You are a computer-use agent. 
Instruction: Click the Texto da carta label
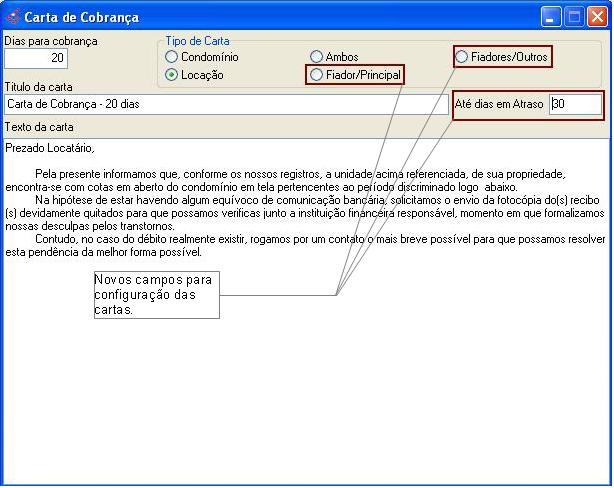[39, 128]
